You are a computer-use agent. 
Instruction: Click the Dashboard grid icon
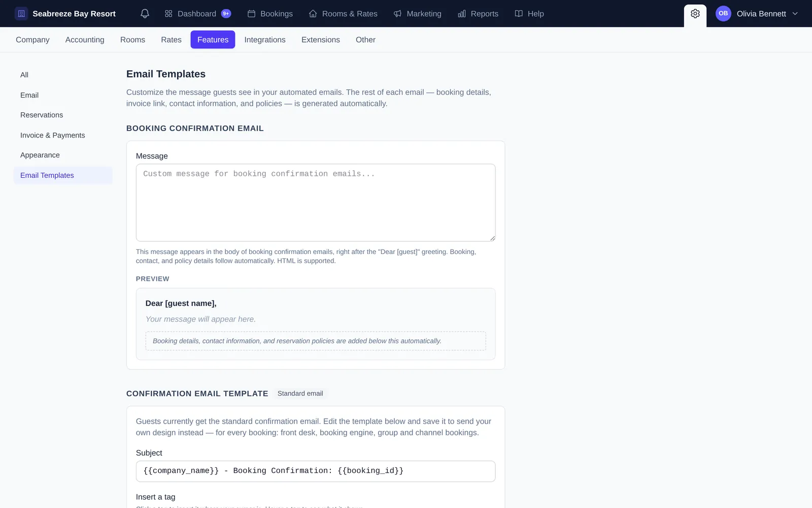[x=168, y=14]
